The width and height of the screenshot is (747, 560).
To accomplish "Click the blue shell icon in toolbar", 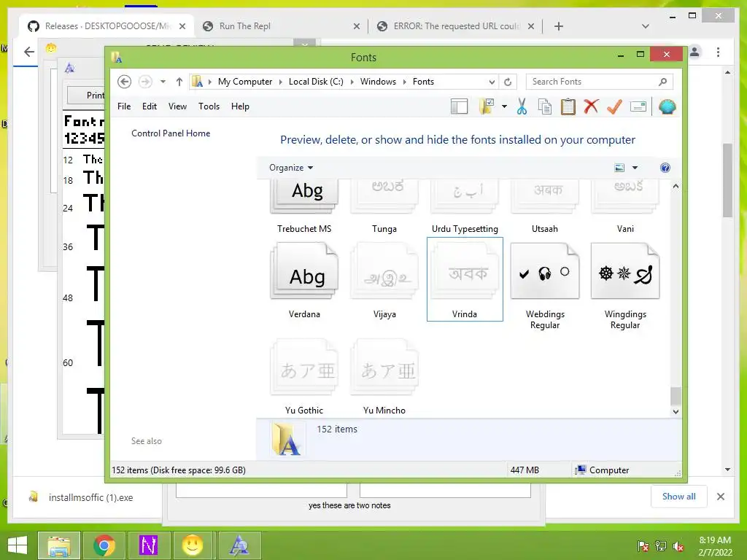I will [667, 106].
